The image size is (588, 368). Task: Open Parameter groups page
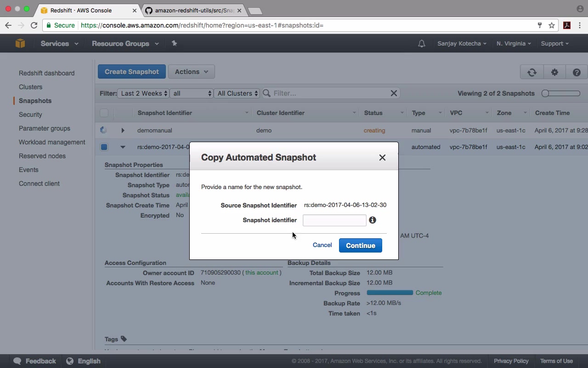pyautogui.click(x=45, y=128)
